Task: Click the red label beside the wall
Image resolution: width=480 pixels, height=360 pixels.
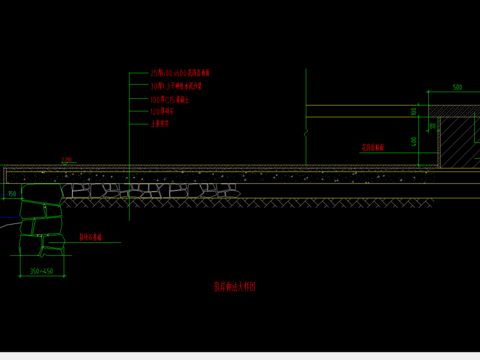Action: pyautogui.click(x=373, y=147)
